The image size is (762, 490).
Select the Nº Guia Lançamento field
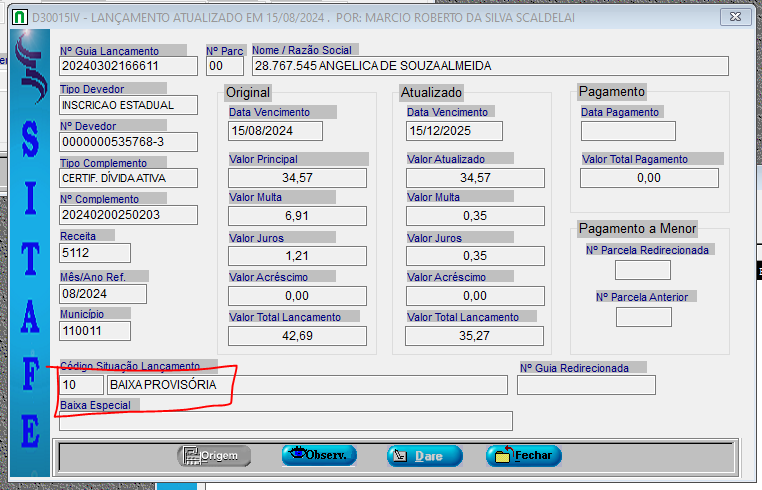coord(128,67)
